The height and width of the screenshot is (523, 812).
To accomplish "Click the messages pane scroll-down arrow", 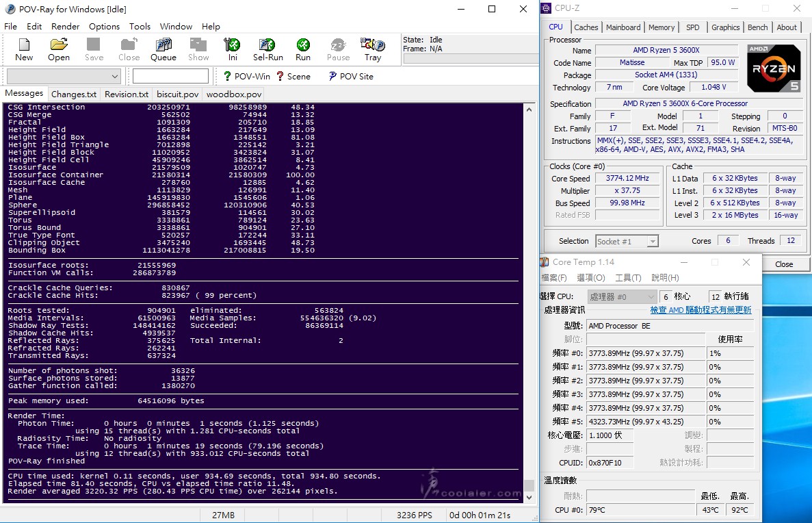I will pyautogui.click(x=529, y=497).
